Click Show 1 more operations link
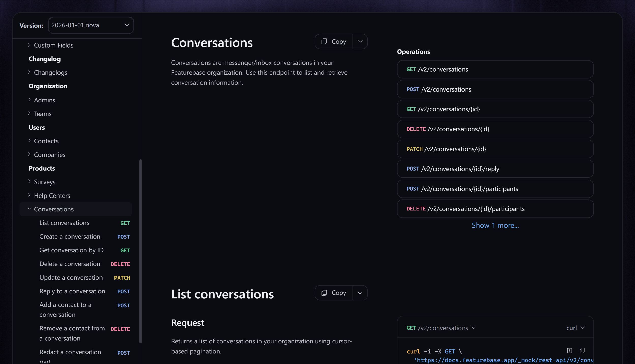 point(495,225)
